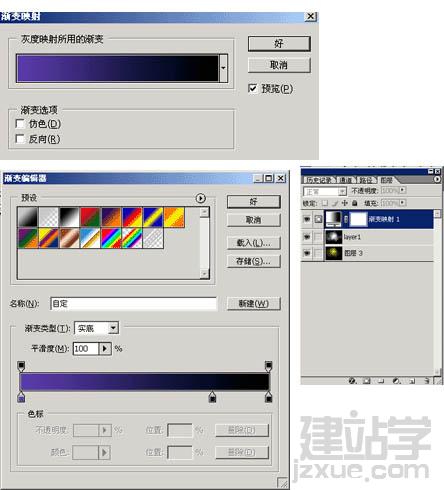Open the 平滑度 smoothness slider arrow
This screenshot has height=490, width=444.
click(105, 349)
